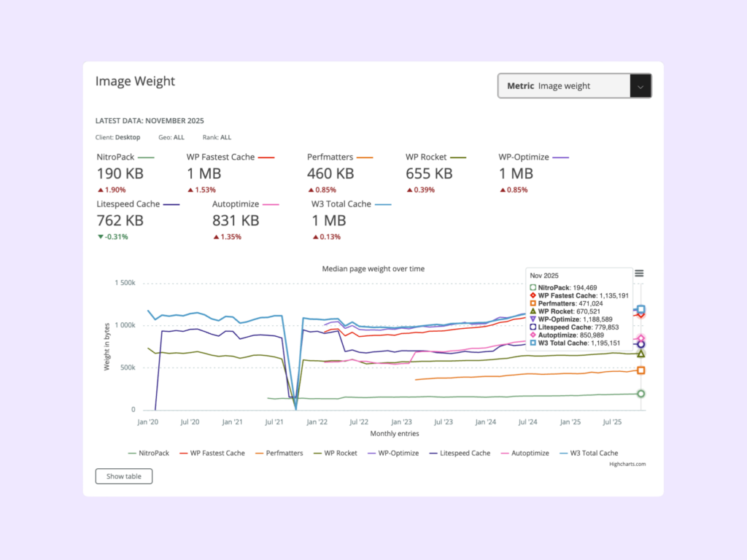The image size is (747, 560).
Task: Click the WP Rocket olive triangle data marker
Action: (x=640, y=354)
